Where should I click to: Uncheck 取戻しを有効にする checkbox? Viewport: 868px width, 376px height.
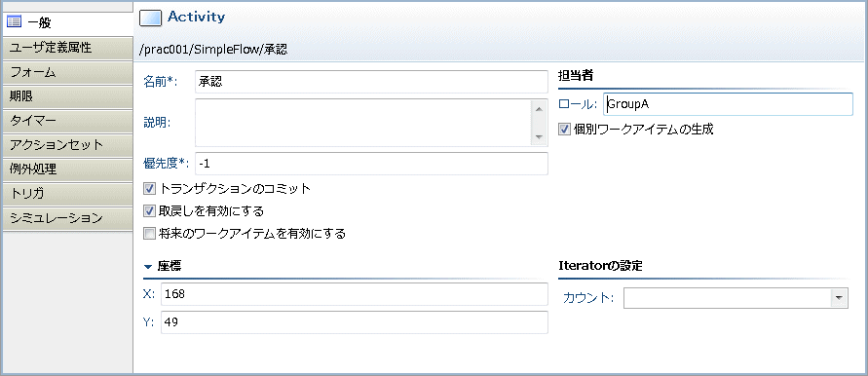pyautogui.click(x=149, y=211)
